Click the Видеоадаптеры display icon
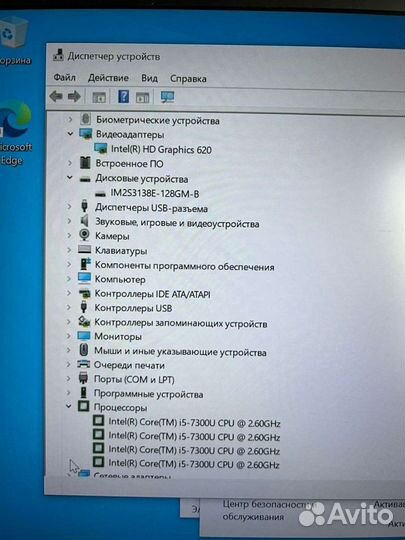This screenshot has width=405, height=540. click(85, 134)
